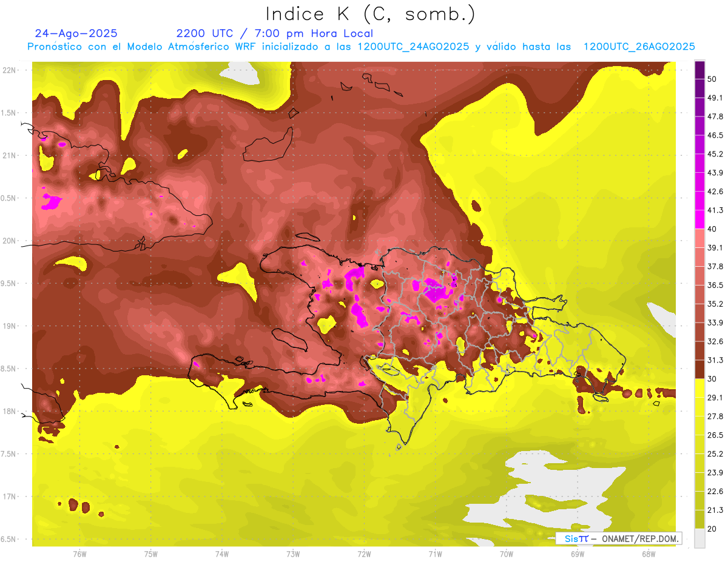Viewport: 728px width, 562px height.
Task: Click the colorbar value "49.1"
Action: click(715, 98)
